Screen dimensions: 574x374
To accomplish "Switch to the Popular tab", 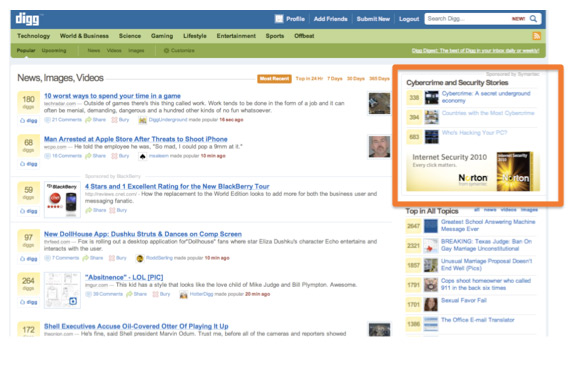I will coord(26,51).
